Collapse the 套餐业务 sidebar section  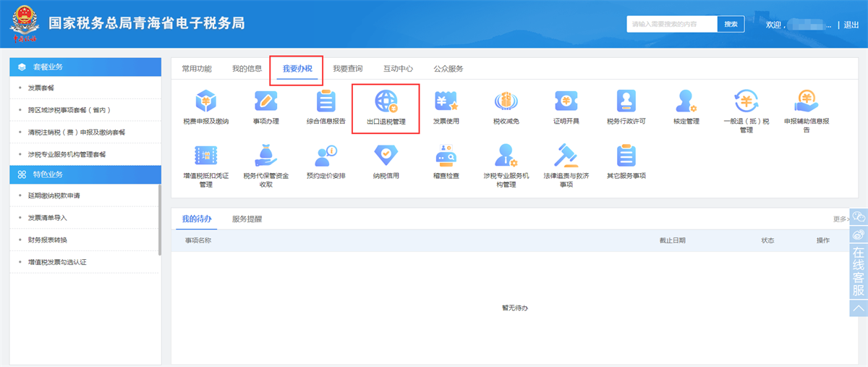85,67
